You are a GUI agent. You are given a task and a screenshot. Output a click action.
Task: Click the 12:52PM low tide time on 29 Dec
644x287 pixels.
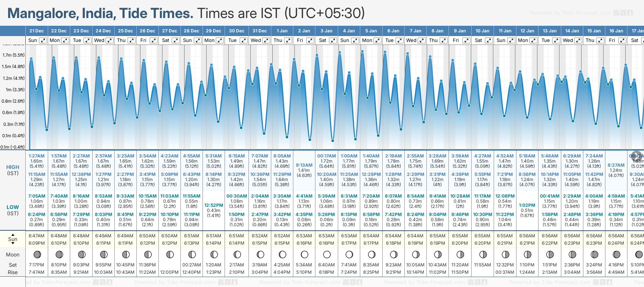[x=214, y=205]
